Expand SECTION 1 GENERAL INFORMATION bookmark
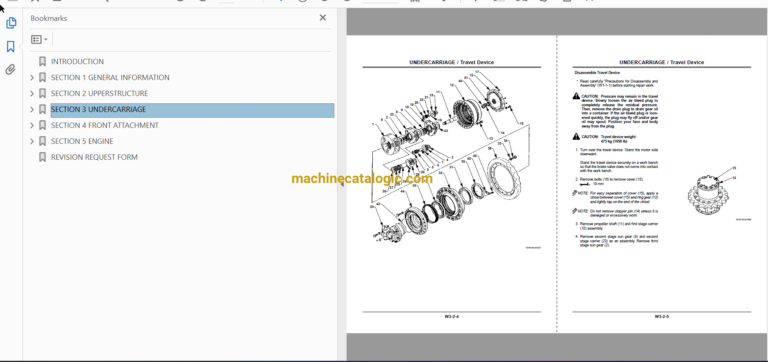Viewport: 768px width, 362px height. coord(32,77)
